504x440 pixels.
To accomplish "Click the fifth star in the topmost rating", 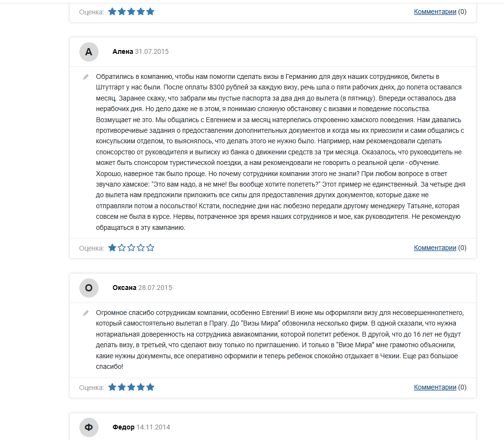I will (x=151, y=12).
